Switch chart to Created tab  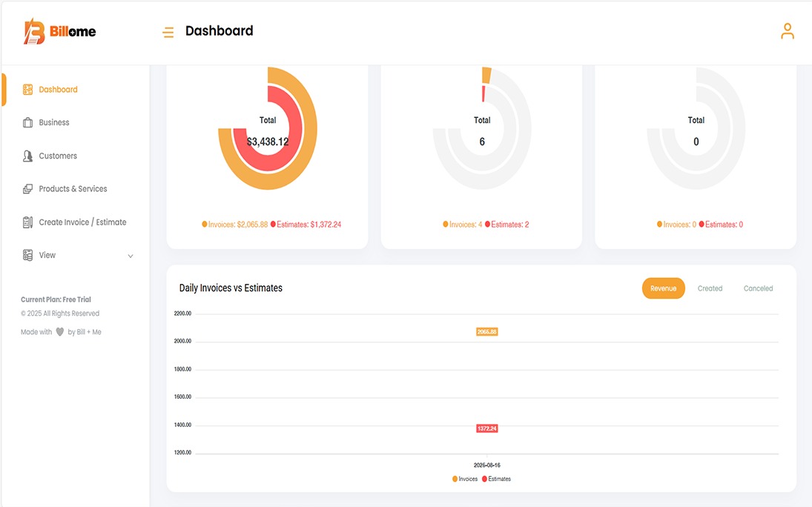click(x=710, y=288)
